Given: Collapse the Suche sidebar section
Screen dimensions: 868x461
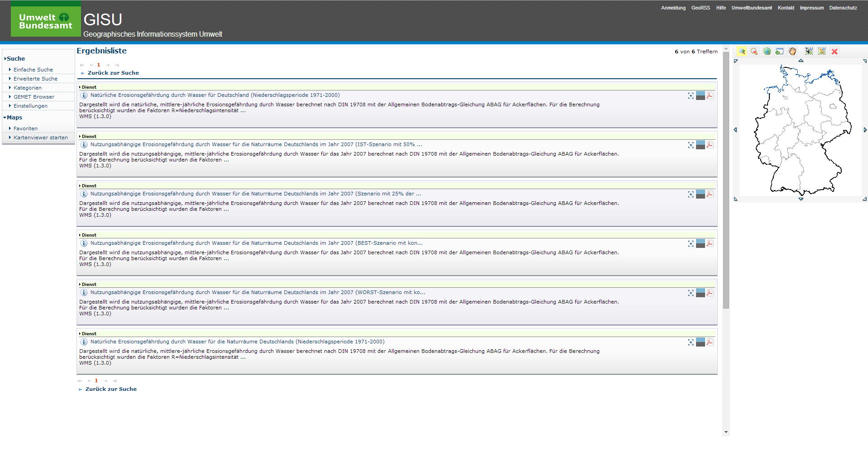Looking at the screenshot, I should tap(15, 59).
